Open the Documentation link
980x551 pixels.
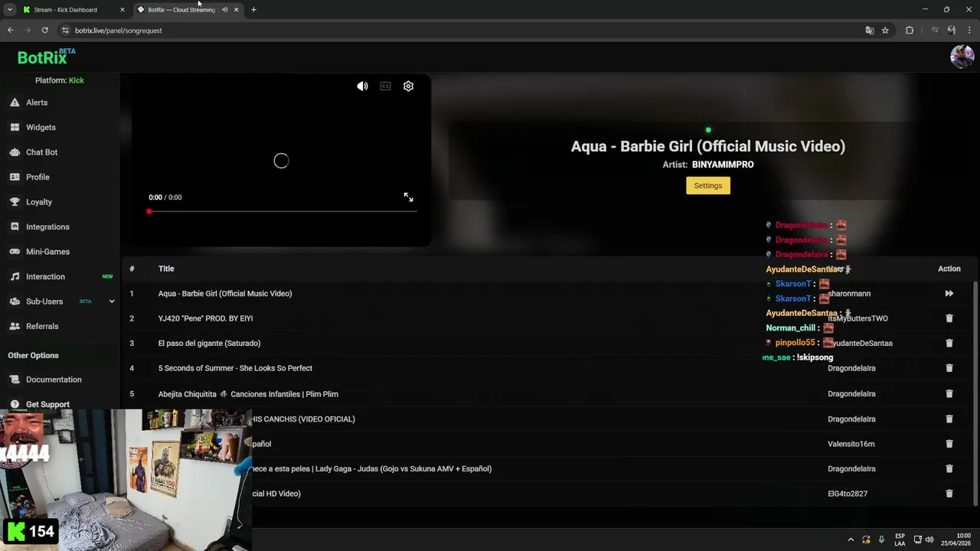click(54, 380)
